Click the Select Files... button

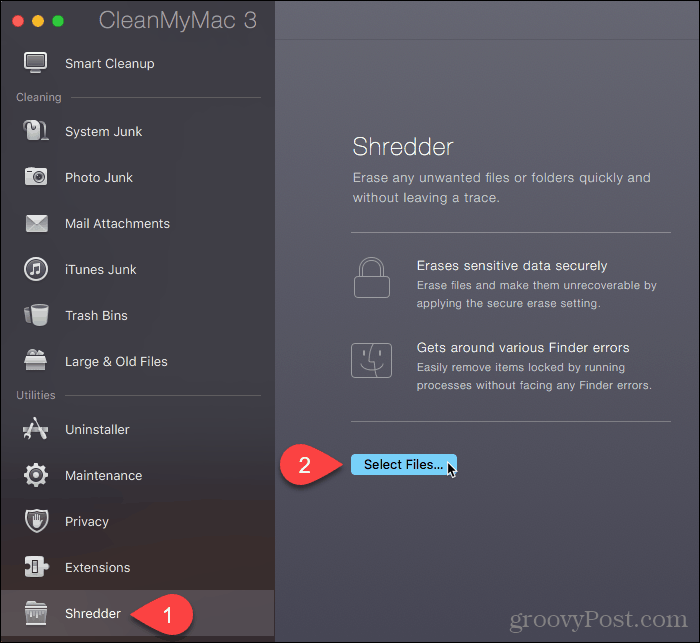404,464
